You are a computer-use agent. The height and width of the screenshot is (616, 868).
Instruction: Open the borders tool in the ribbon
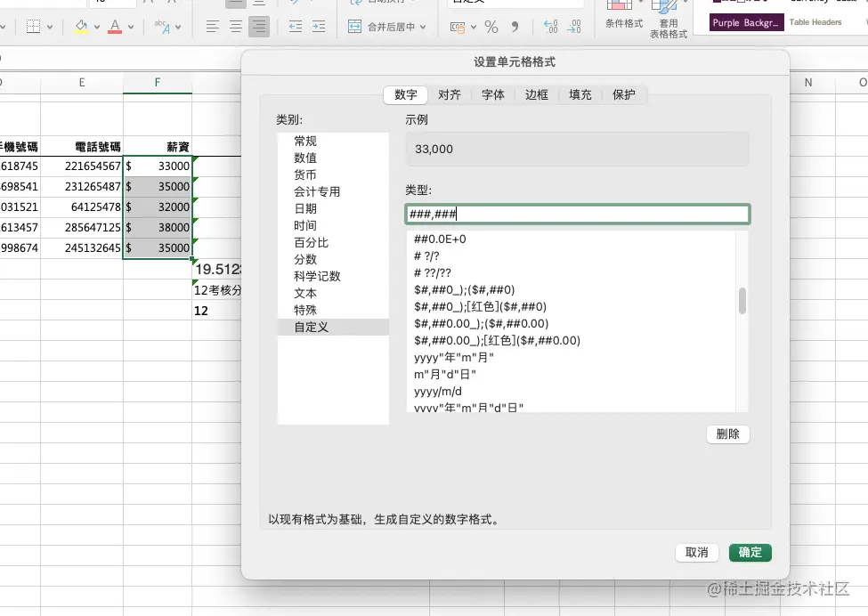point(33,27)
